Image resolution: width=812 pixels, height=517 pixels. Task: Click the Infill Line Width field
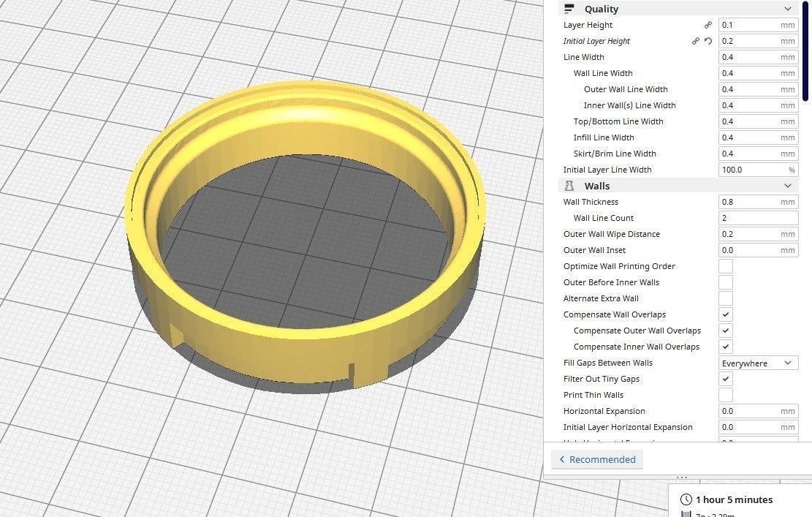point(758,137)
